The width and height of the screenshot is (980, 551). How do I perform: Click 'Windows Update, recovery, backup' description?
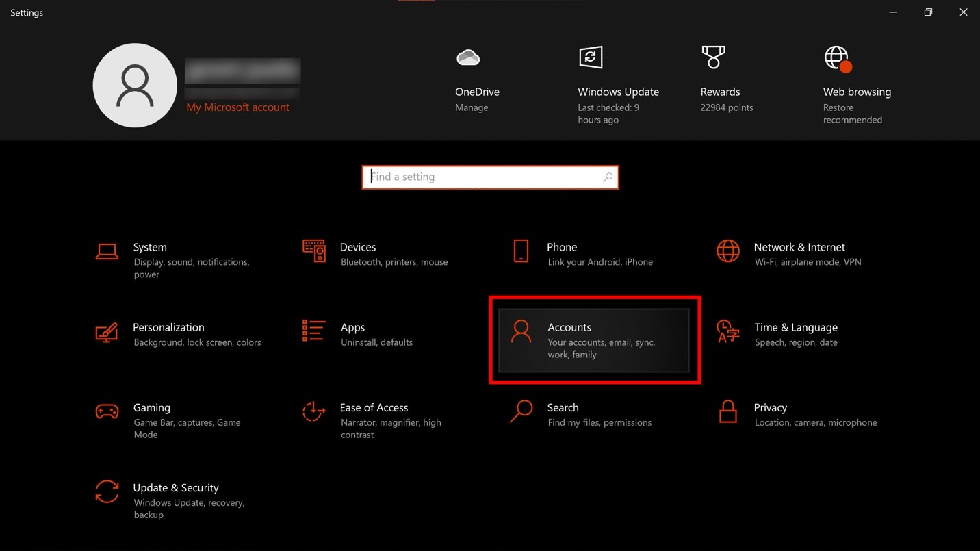coord(189,509)
